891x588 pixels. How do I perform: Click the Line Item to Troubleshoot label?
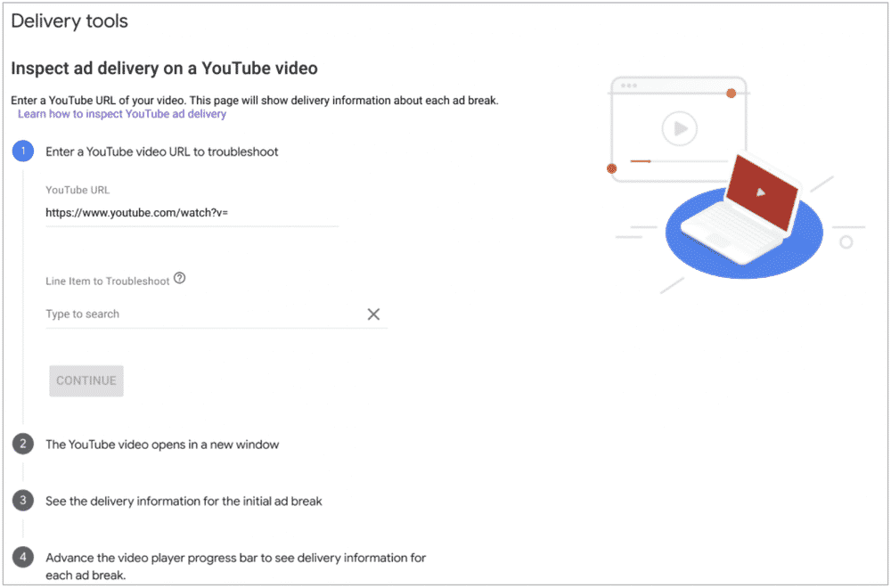coord(108,282)
